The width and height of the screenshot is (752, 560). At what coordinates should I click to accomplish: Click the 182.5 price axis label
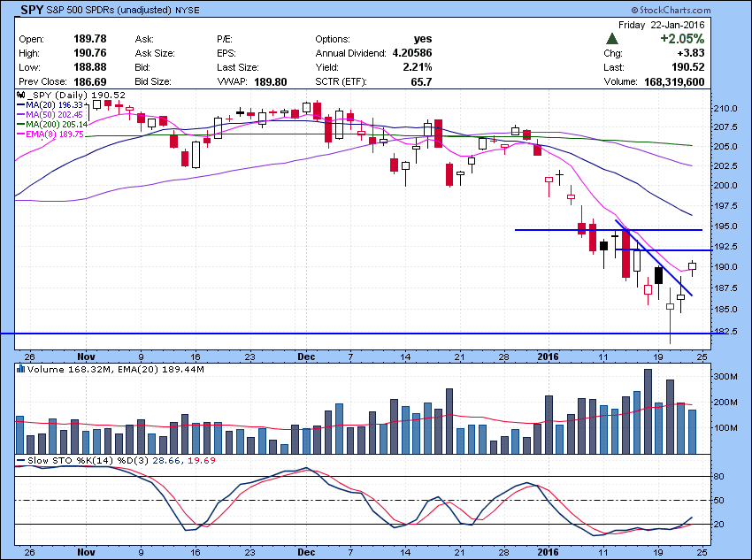coord(725,331)
